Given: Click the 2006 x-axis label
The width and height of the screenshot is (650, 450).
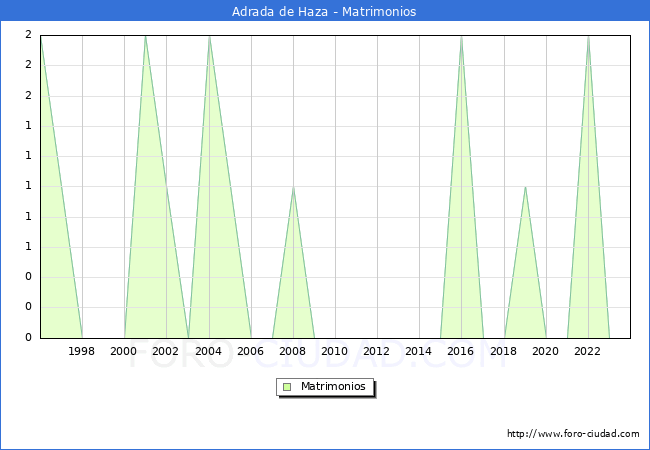Looking at the screenshot, I should coord(251,351).
